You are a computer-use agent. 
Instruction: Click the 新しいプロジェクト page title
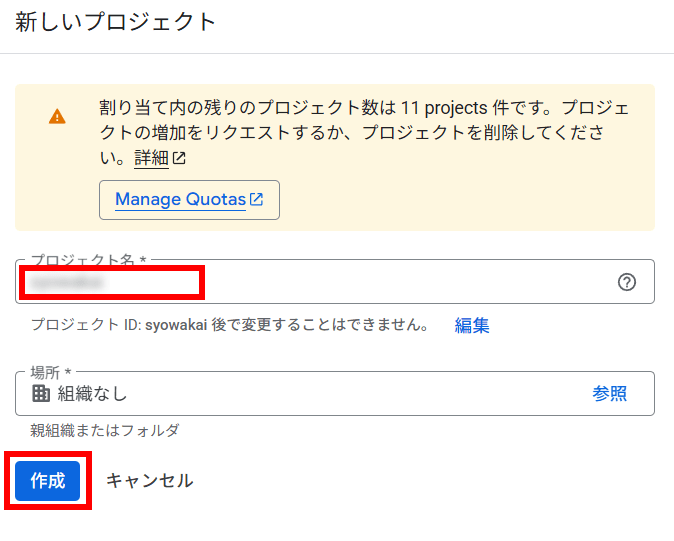[116, 21]
